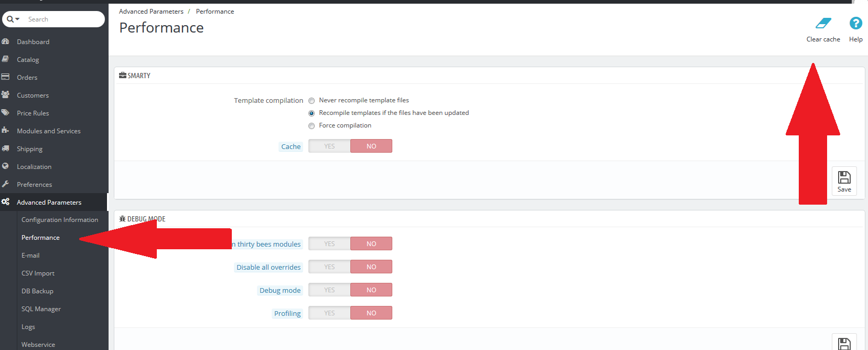Select Never recompile template files option

pos(312,101)
